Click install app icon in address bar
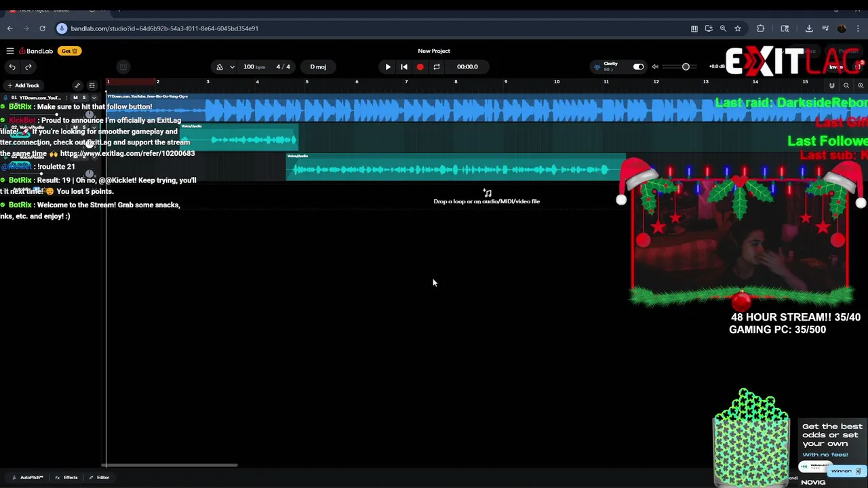This screenshot has width=868, height=488. (x=709, y=28)
